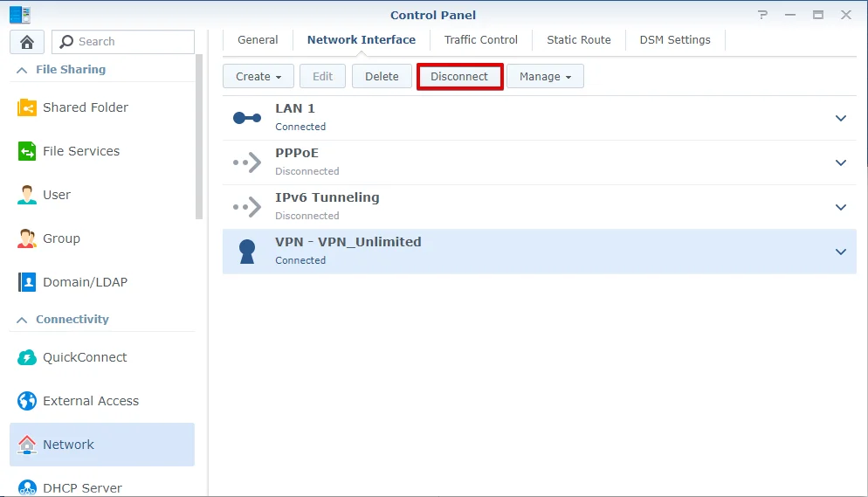This screenshot has width=868, height=497.
Task: Open the Create dropdown menu
Action: pyautogui.click(x=258, y=77)
